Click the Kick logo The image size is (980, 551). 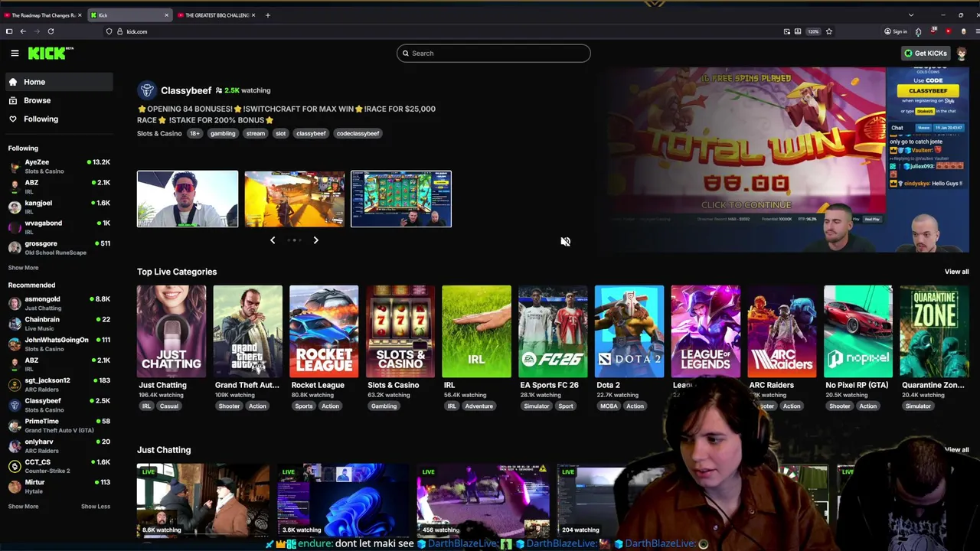pos(51,53)
